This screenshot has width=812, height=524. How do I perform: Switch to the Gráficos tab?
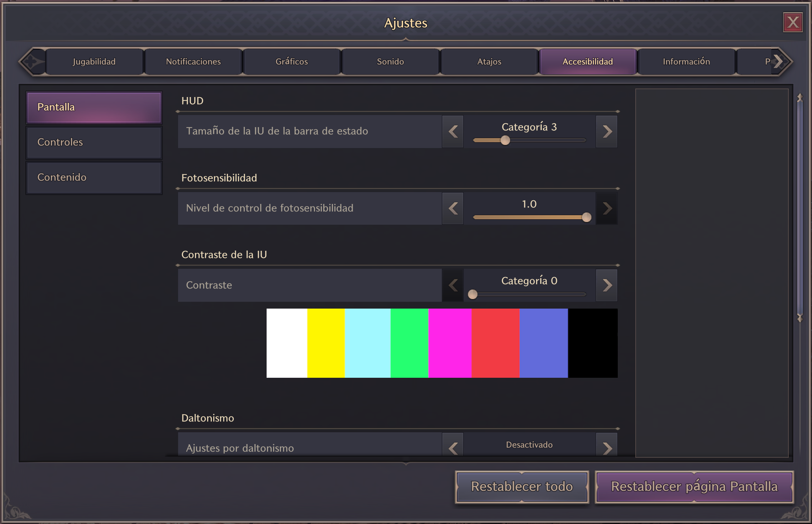point(292,62)
